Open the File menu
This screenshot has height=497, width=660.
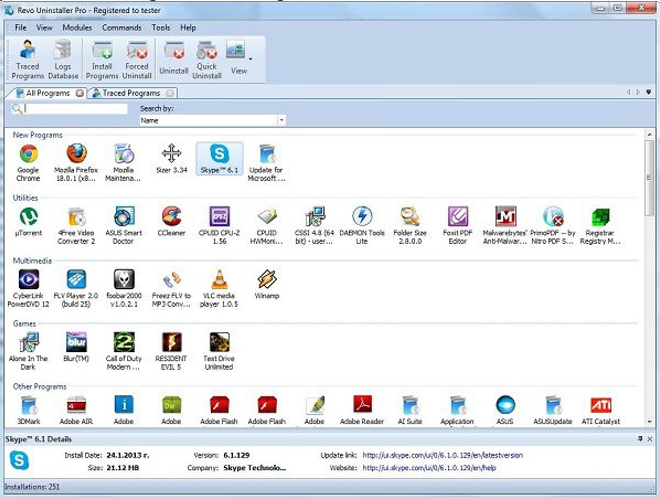coord(20,28)
